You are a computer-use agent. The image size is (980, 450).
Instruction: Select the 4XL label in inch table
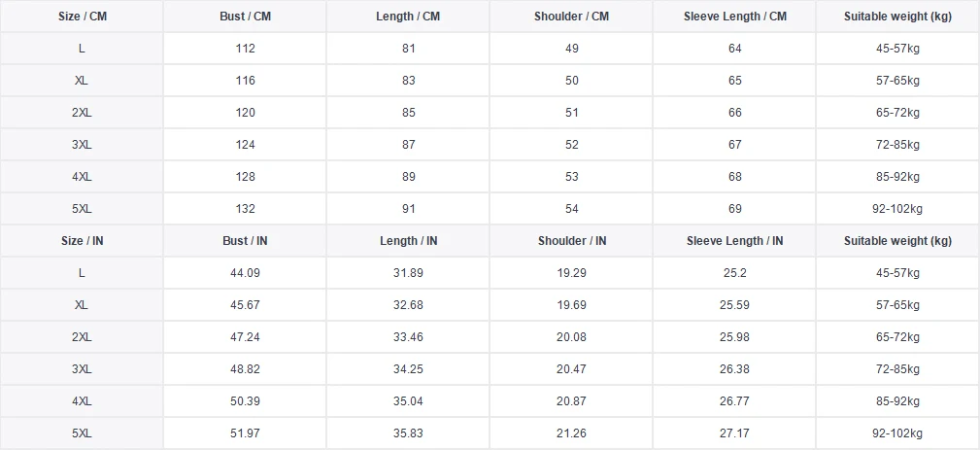[x=82, y=401]
